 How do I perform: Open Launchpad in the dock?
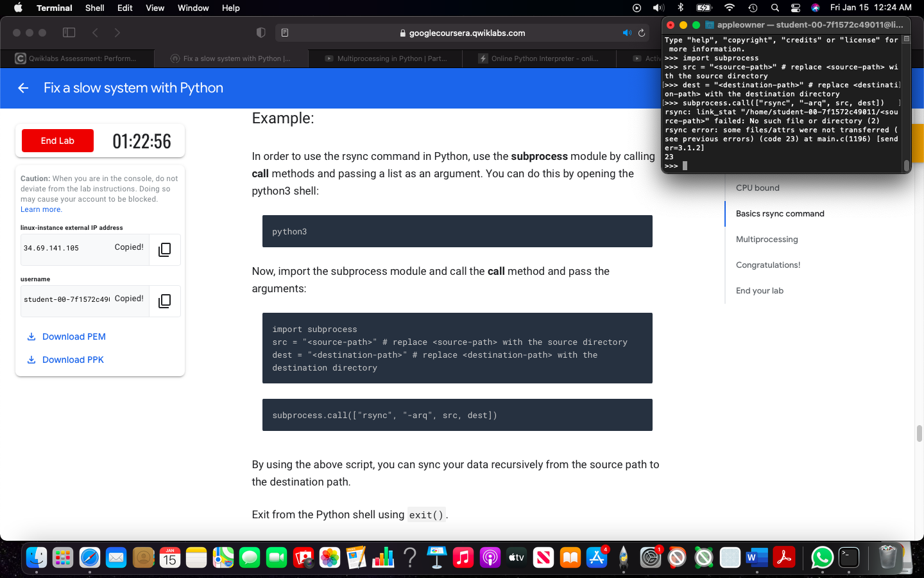tap(63, 557)
